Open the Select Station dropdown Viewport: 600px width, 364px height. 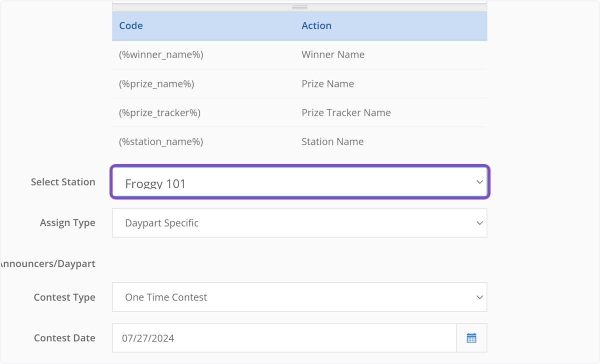pyautogui.click(x=299, y=182)
